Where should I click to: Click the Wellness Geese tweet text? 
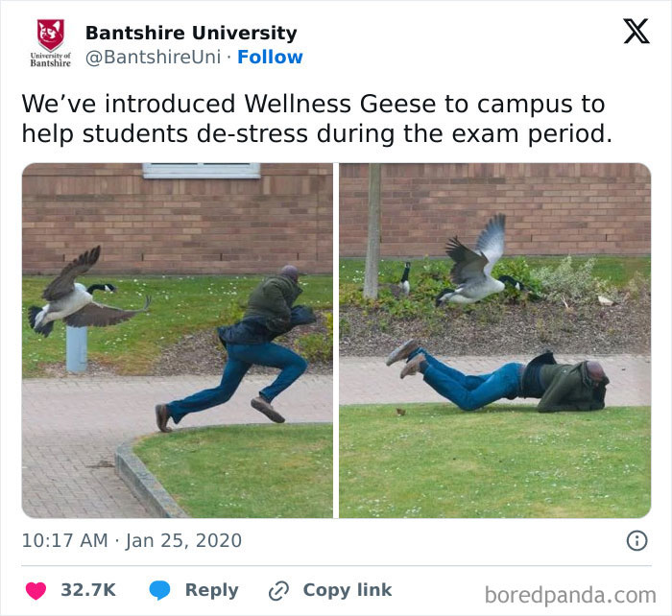coord(317,119)
